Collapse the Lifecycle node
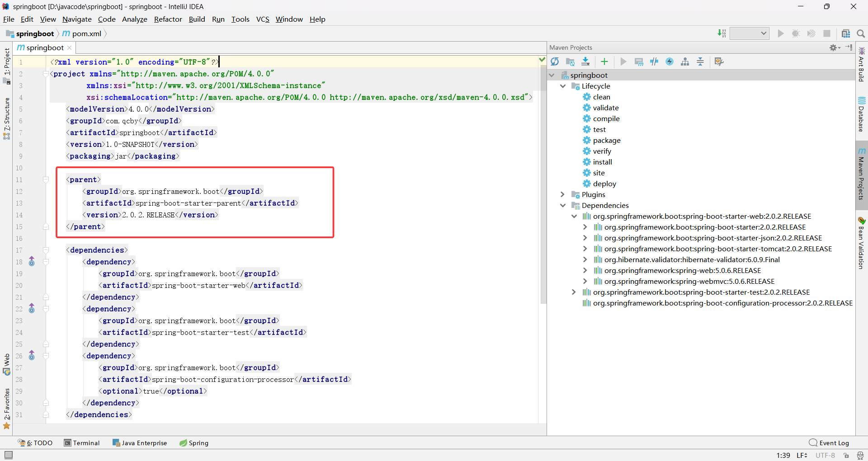868x461 pixels. pos(563,86)
